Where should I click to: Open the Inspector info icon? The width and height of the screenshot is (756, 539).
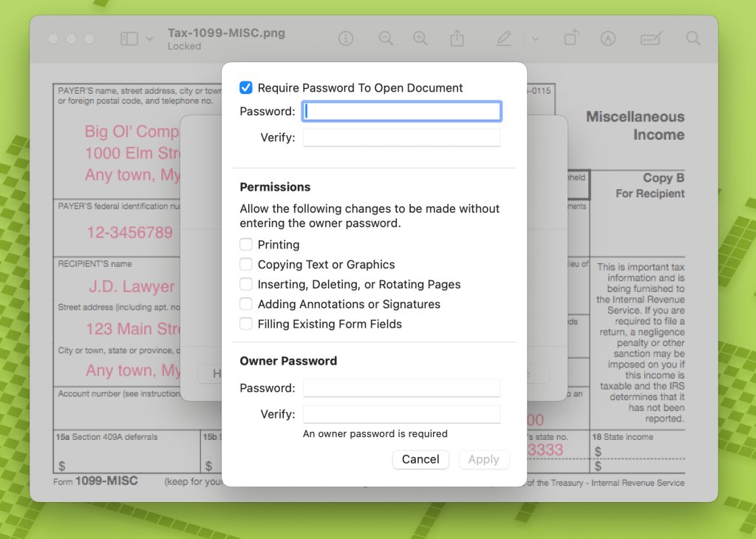pyautogui.click(x=346, y=39)
